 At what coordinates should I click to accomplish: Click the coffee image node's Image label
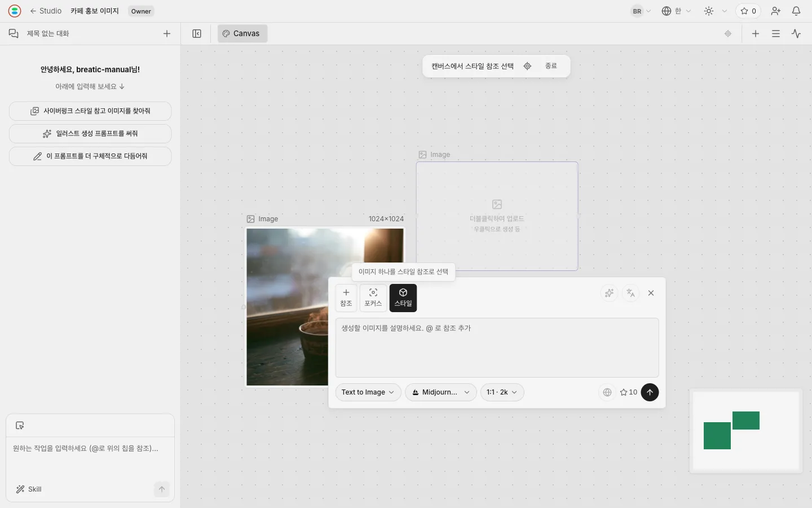[x=268, y=219]
